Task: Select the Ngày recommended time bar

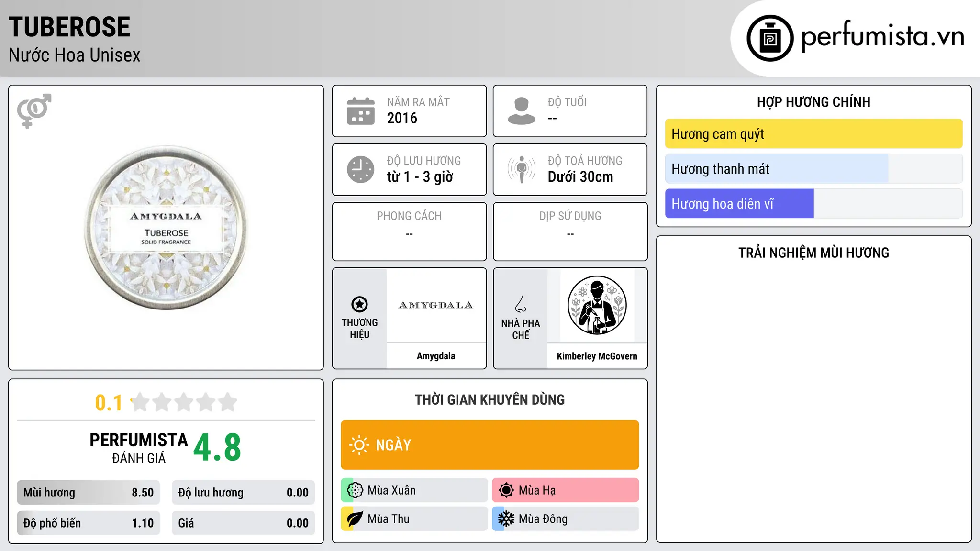Action: [490, 445]
